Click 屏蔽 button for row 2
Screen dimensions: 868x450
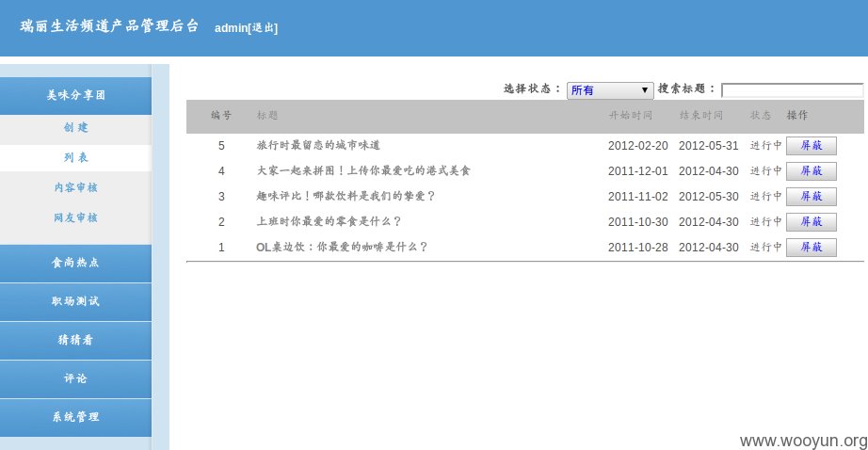[811, 222]
